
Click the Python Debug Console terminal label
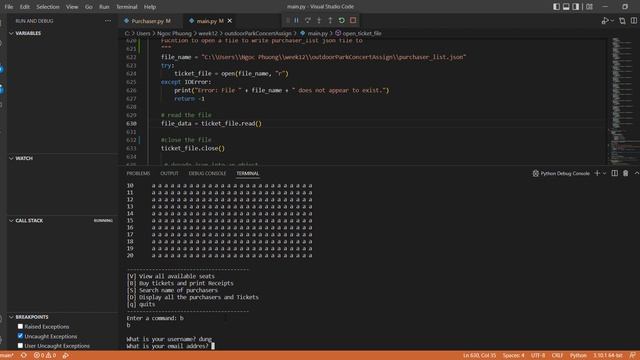(x=561, y=173)
